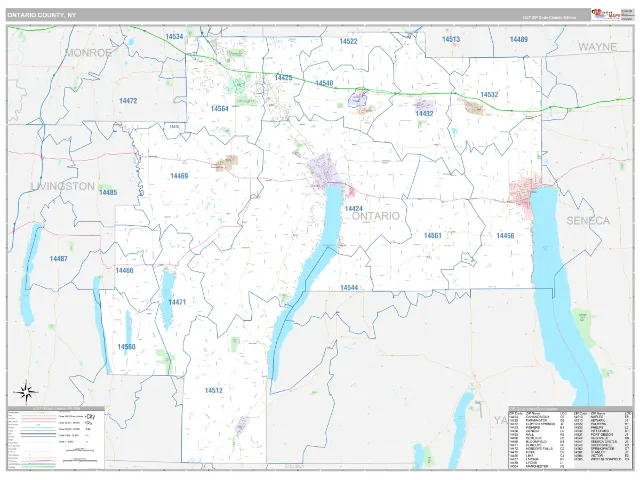This screenshot has width=640, height=480.
Task: Click the LIVINGSTON county label
Action: [63, 187]
